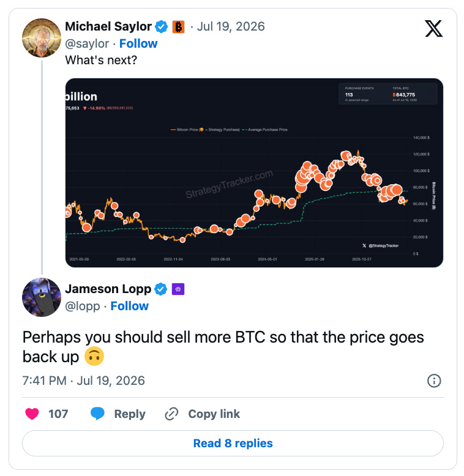
Task: Click the blue reply speech bubble icon
Action: [x=97, y=414]
